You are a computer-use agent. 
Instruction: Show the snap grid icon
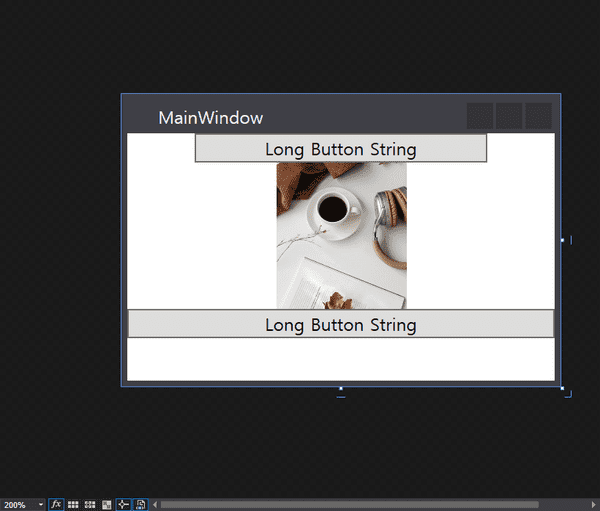(73, 505)
